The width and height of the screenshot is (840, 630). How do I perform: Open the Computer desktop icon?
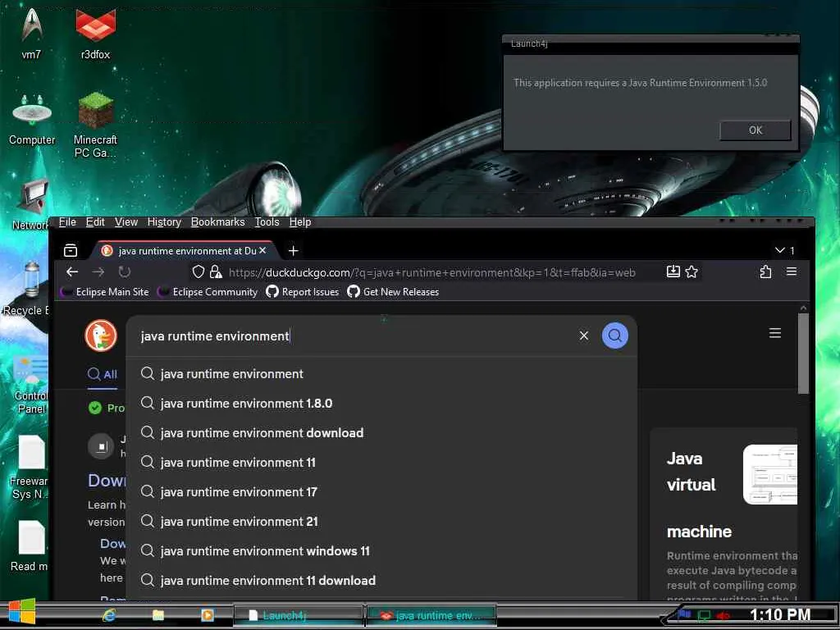tap(32, 120)
